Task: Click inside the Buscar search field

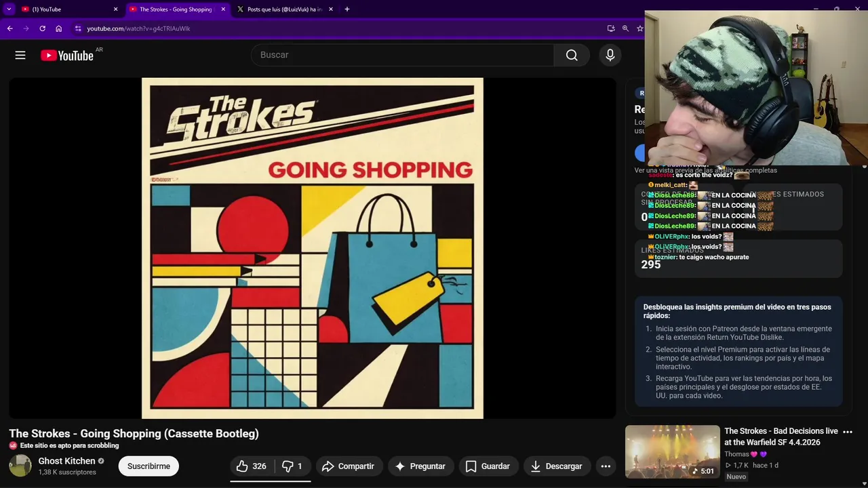Action: pyautogui.click(x=403, y=55)
